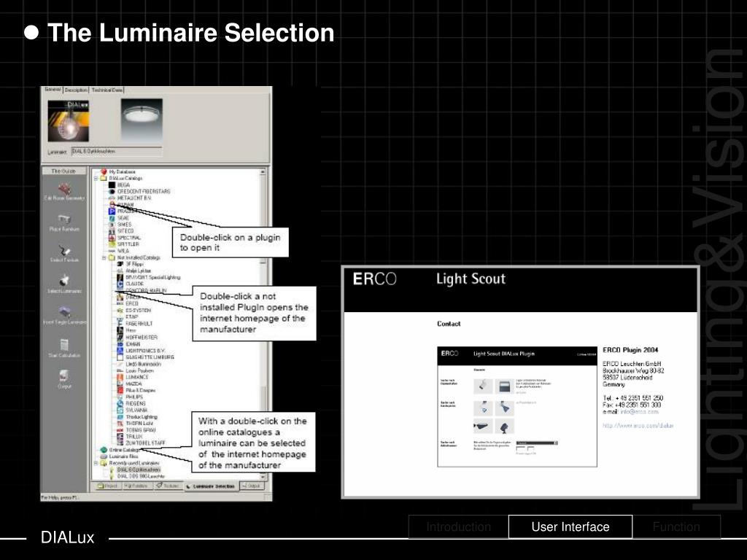Image resolution: width=747 pixels, height=560 pixels.
Task: Click the green Online Catalogs globe icon
Action: coord(104,449)
